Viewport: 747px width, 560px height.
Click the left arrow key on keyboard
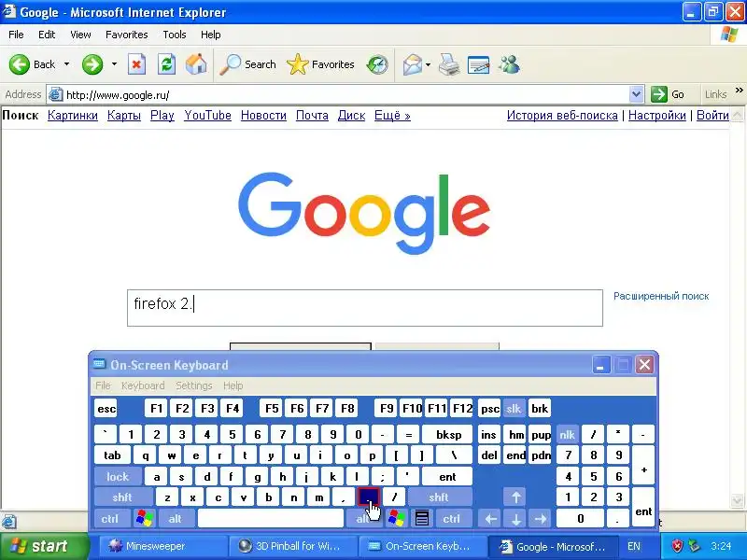491,519
